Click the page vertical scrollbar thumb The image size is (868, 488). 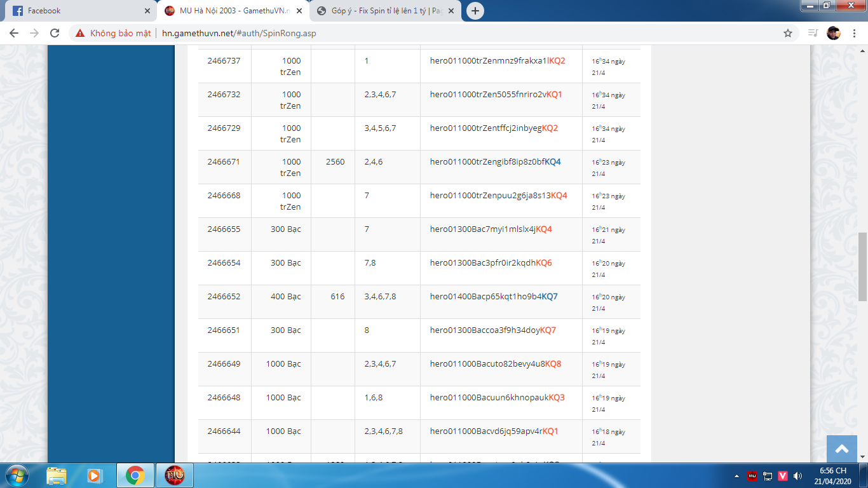tap(862, 267)
